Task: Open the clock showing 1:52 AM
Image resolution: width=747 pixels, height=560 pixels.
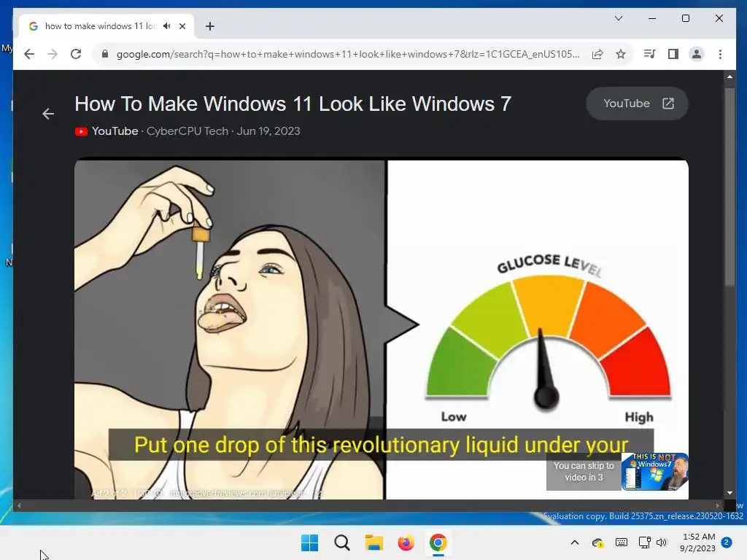Action: 697,542
